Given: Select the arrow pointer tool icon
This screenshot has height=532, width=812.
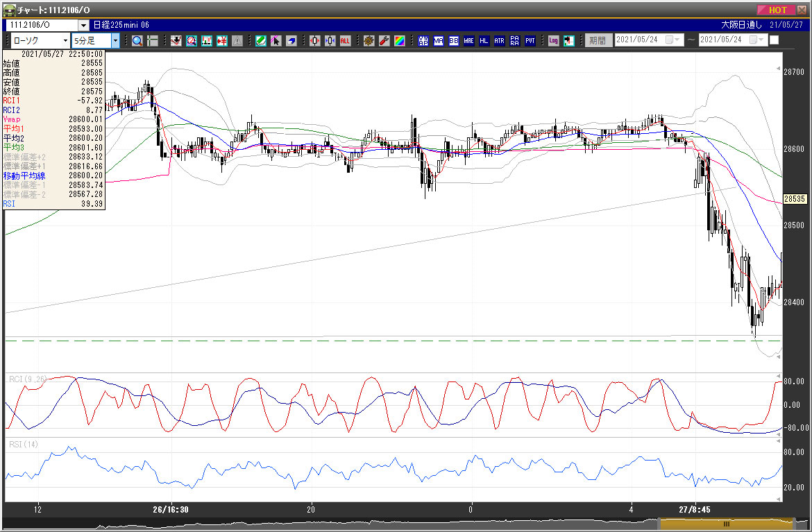Looking at the screenshot, I should point(276,40).
